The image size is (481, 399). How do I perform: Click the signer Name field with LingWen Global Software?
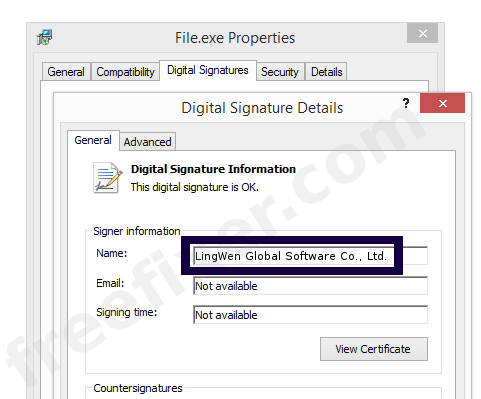(x=310, y=256)
